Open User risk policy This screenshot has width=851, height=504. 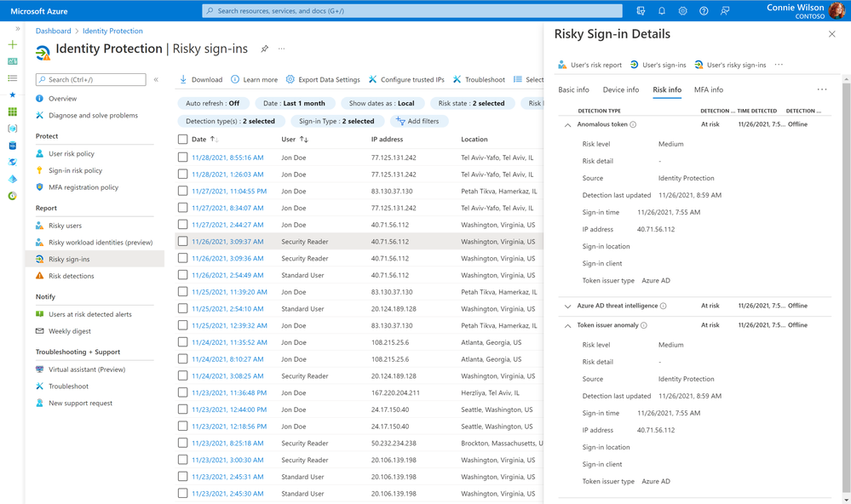click(x=71, y=154)
